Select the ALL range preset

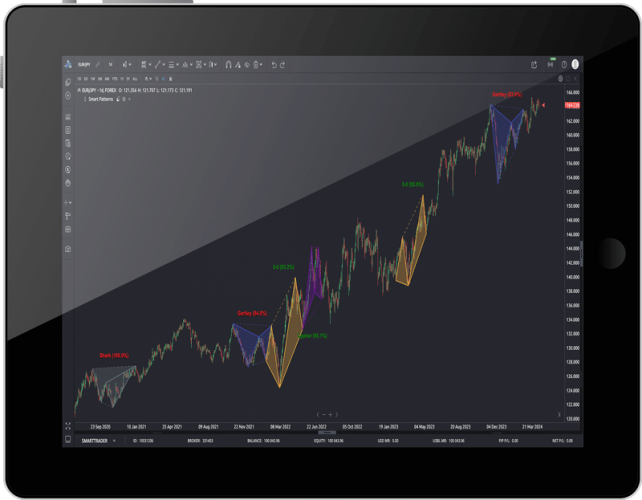coord(135,79)
